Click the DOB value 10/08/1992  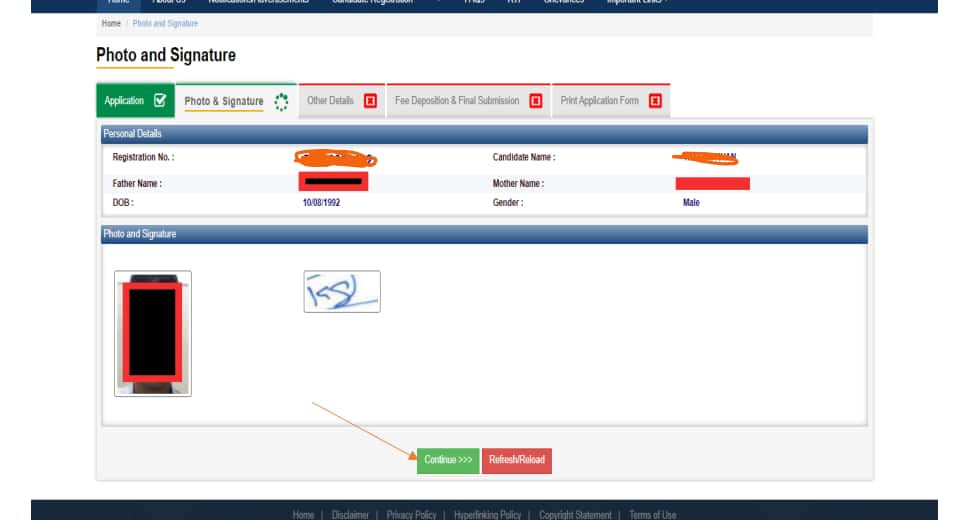click(321, 202)
